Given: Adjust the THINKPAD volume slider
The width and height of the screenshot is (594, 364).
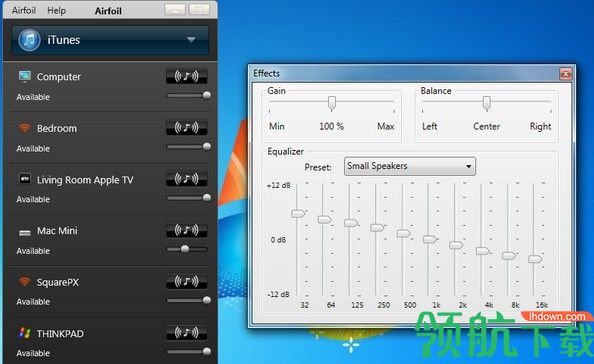Looking at the screenshot, I should coord(188,352).
